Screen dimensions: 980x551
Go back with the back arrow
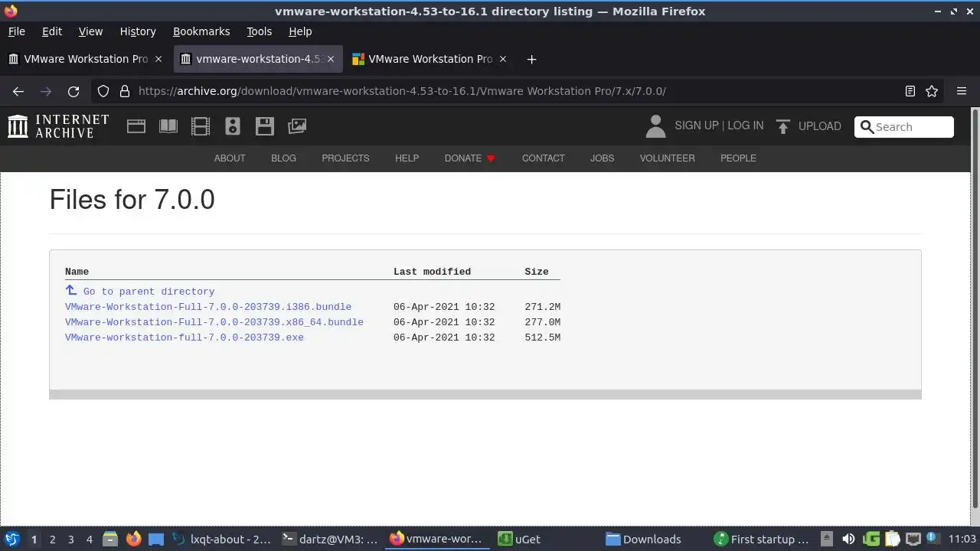[18, 91]
